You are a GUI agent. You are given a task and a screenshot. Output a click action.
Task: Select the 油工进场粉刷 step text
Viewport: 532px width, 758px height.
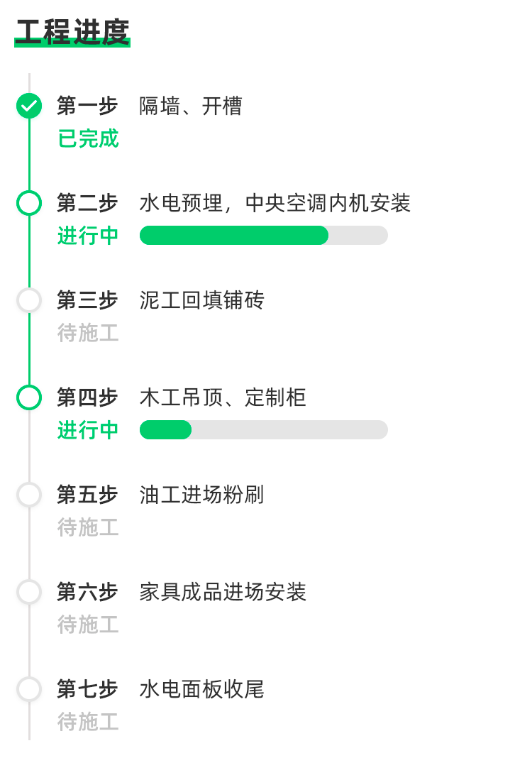202,495
